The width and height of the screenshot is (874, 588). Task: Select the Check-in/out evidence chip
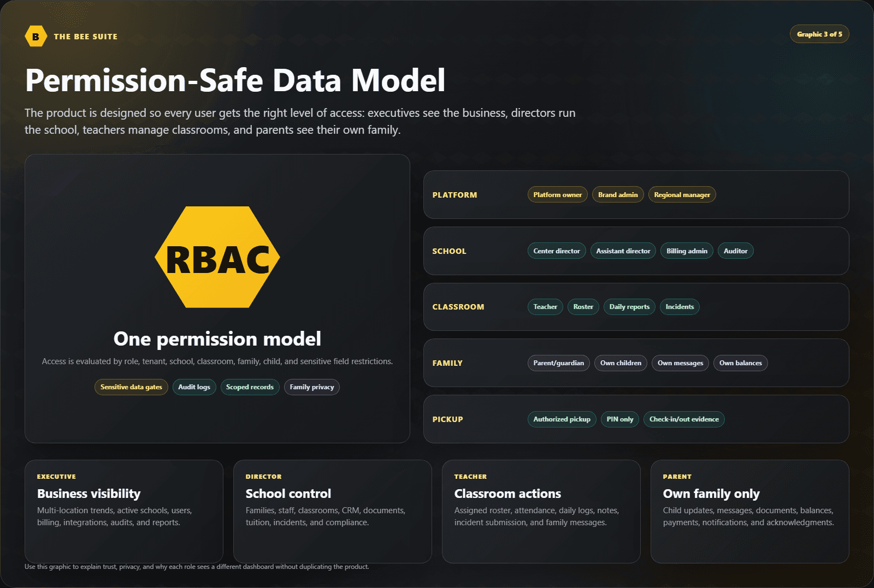(x=684, y=419)
